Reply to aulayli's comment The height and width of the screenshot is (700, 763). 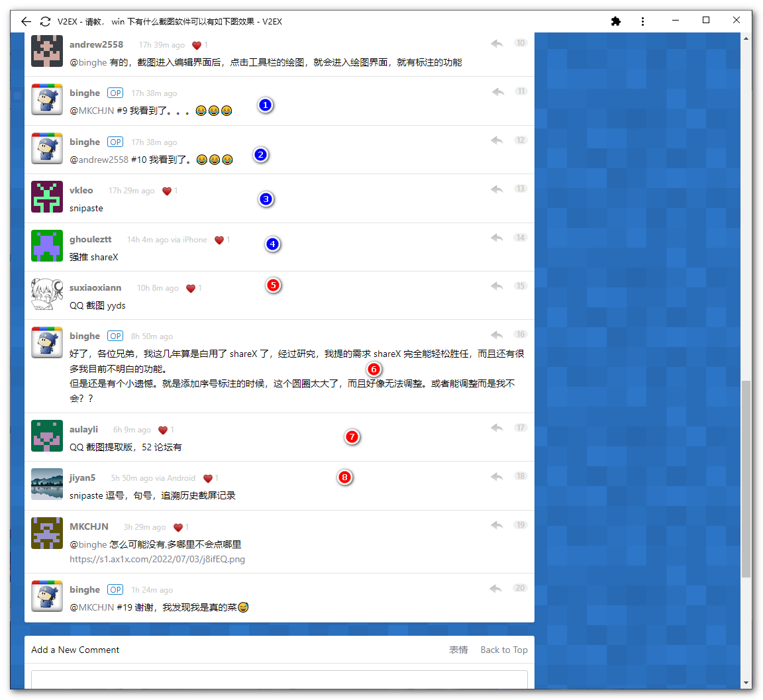coord(497,428)
